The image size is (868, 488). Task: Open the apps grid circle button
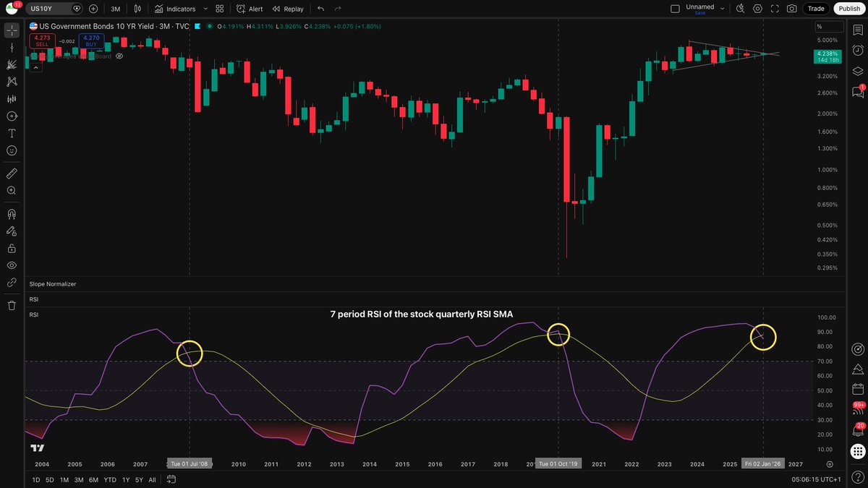tap(858, 451)
